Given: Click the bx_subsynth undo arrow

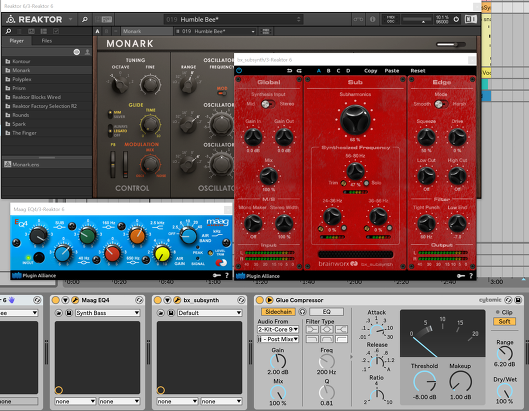Looking at the screenshot, I should pos(289,71).
